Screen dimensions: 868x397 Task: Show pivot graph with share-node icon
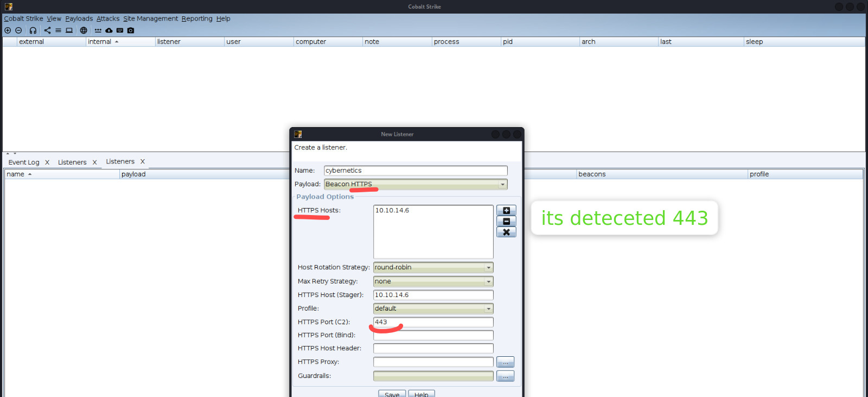[47, 30]
